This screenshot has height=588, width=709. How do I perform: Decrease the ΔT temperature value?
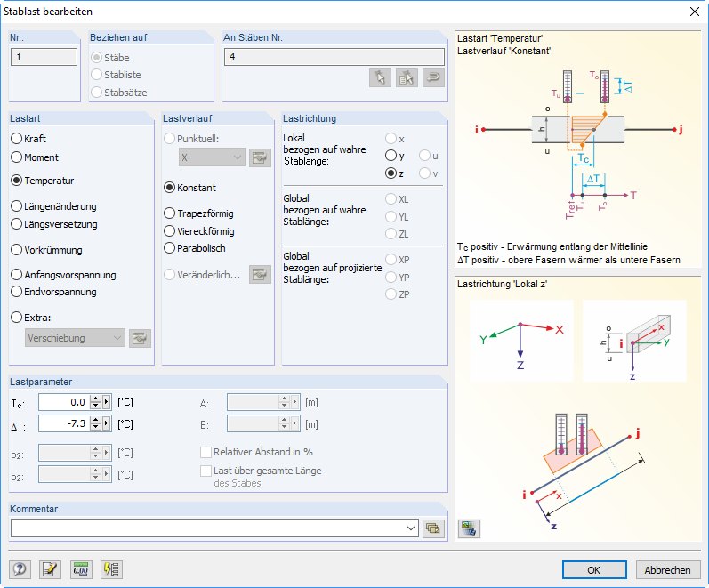coord(95,427)
